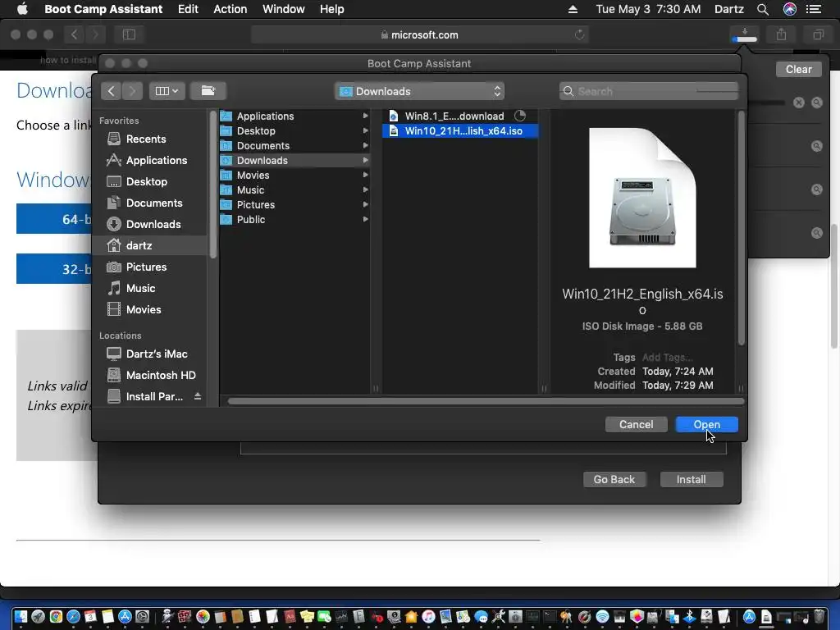This screenshot has height=630, width=840.
Task: Open the Boot Camp Assistant menu
Action: (x=103, y=9)
